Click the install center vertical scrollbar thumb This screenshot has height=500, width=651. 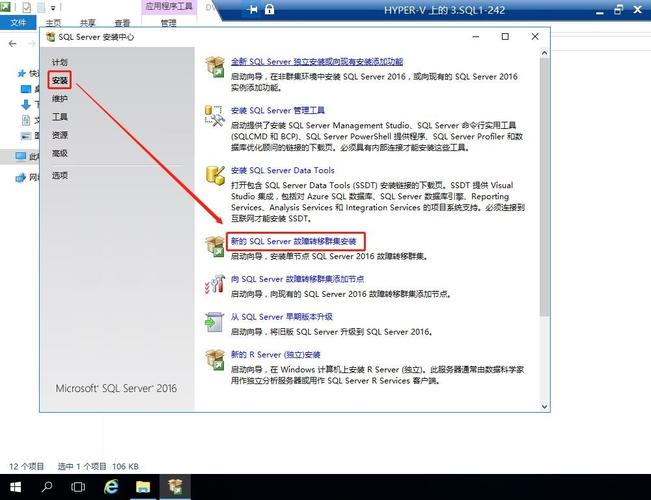(544, 187)
